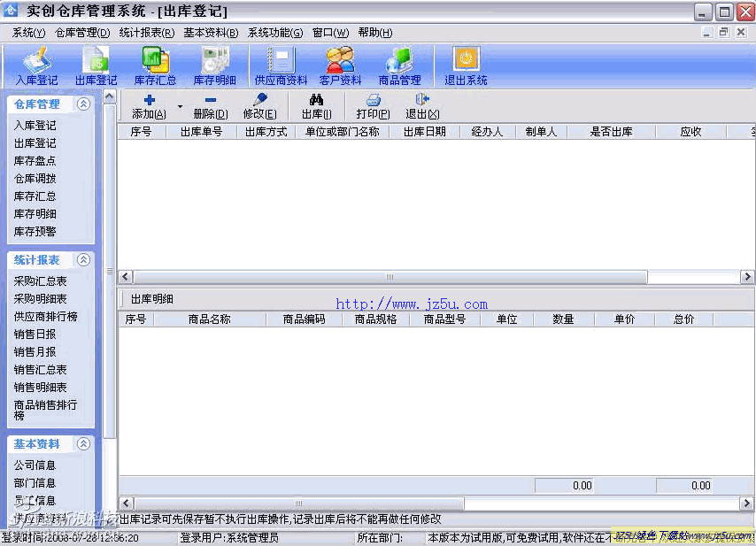Open 销售明细表 report link
This screenshot has width=756, height=546.
click(40, 388)
